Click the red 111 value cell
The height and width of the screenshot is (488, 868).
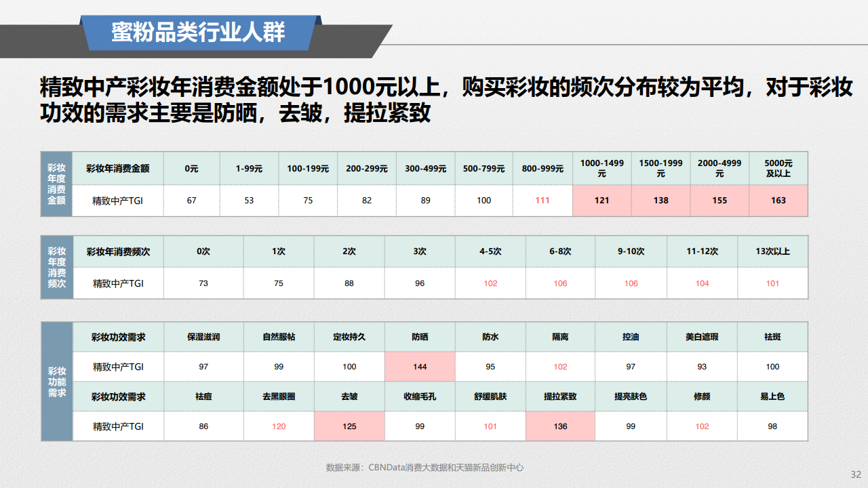(542, 201)
